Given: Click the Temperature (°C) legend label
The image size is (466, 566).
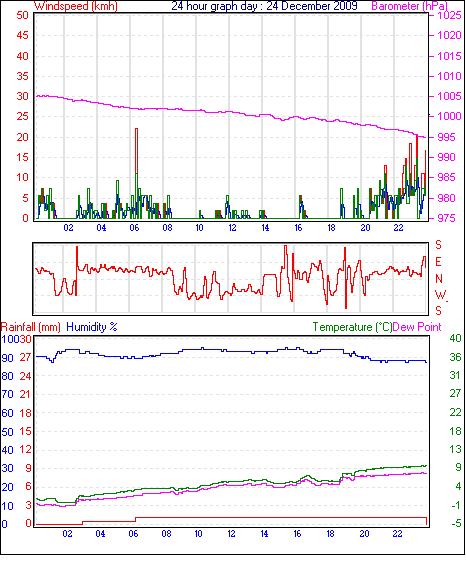Looking at the screenshot, I should tap(352, 327).
